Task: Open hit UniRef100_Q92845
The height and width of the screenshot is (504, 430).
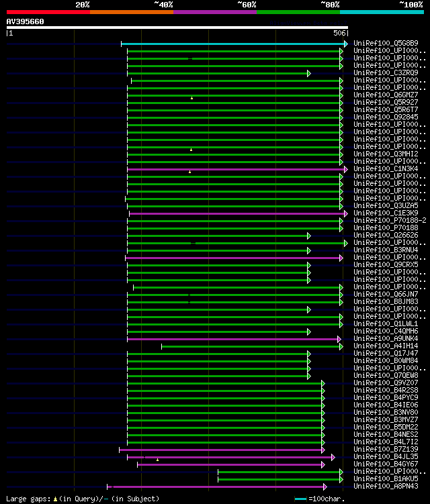Action: pyautogui.click(x=386, y=117)
